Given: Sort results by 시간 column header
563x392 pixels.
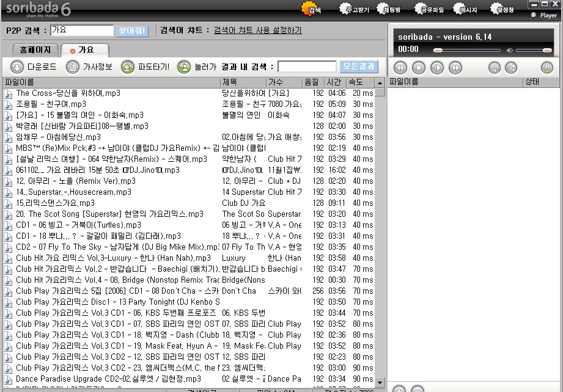Looking at the screenshot, I should click(336, 82).
